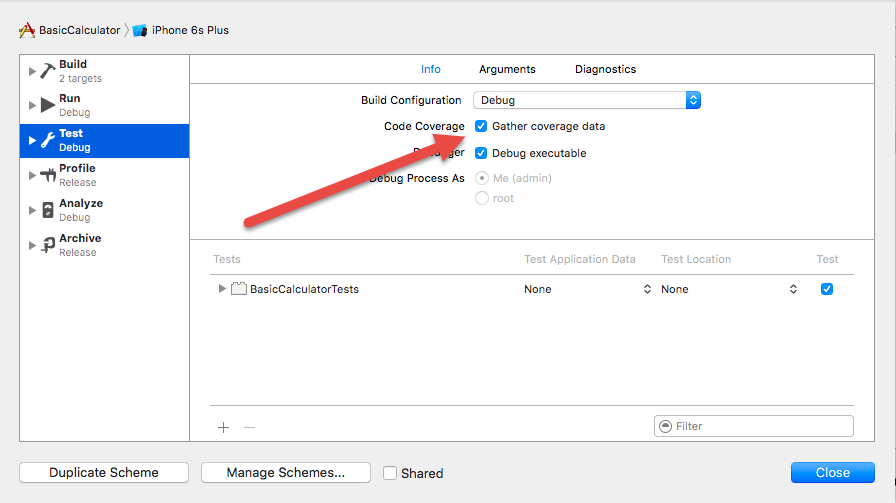Click the Archive icon
896x503 pixels.
click(x=48, y=245)
